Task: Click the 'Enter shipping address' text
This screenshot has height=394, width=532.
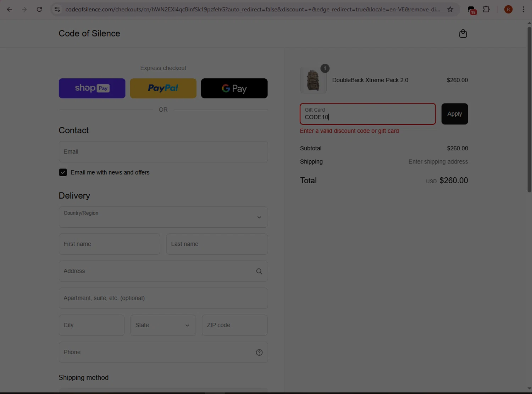Action: (438, 162)
